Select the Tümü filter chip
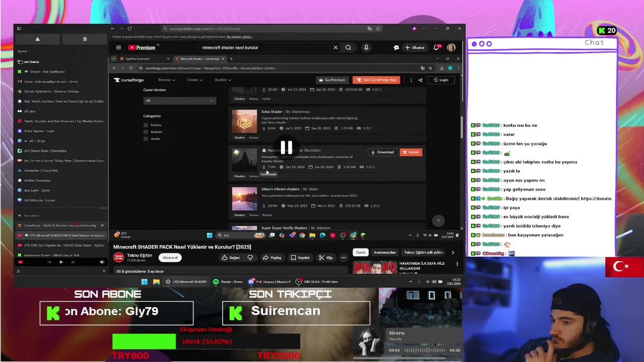This screenshot has width=644, height=362. (x=361, y=252)
